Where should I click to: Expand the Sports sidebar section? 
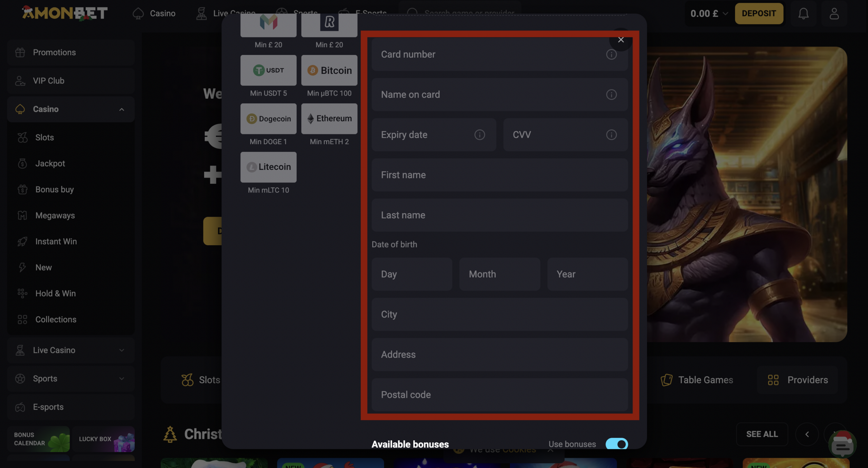point(121,378)
